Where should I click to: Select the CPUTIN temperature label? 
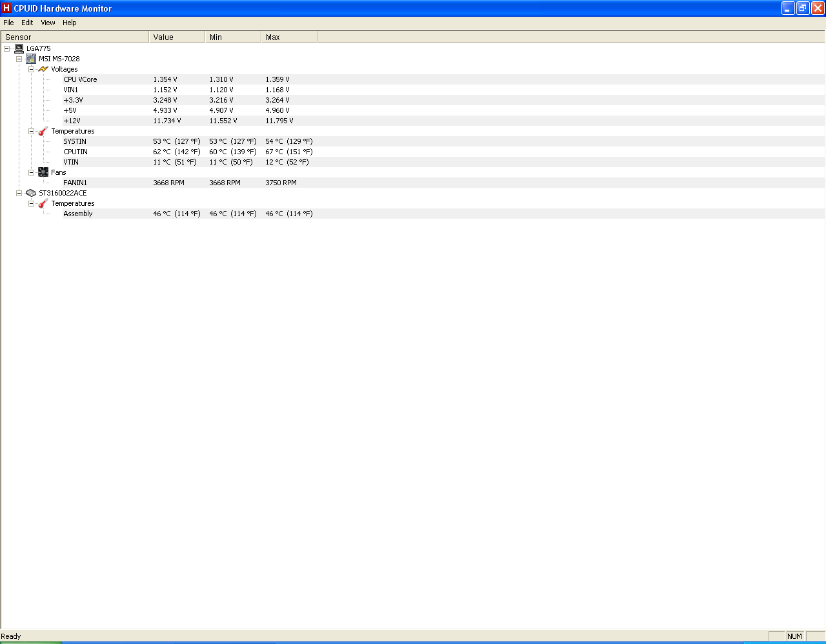coord(76,152)
